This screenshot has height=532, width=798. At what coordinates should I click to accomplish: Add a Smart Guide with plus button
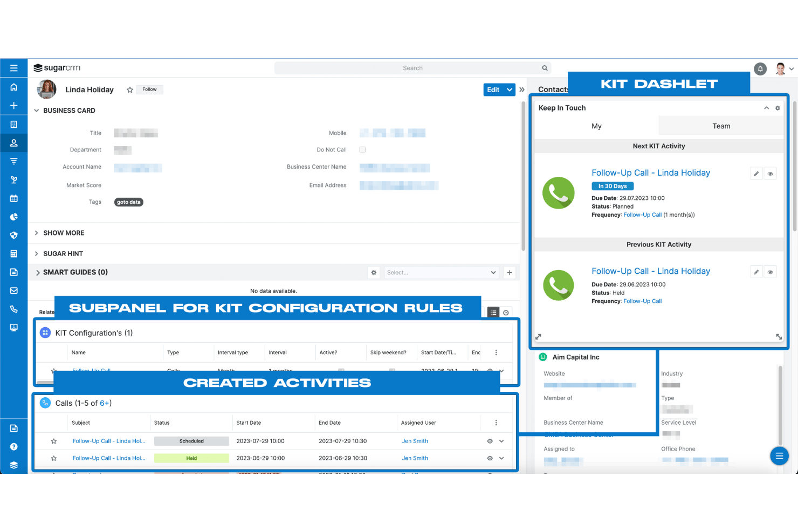pyautogui.click(x=510, y=273)
